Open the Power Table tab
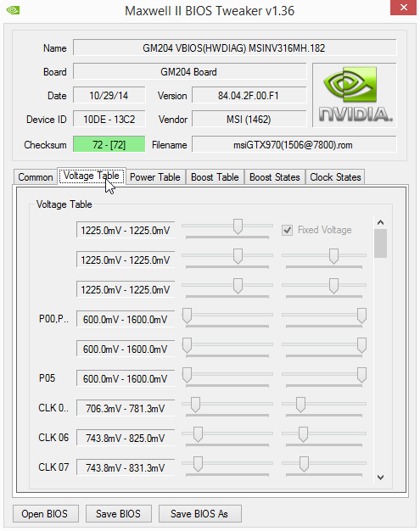 pos(155,177)
